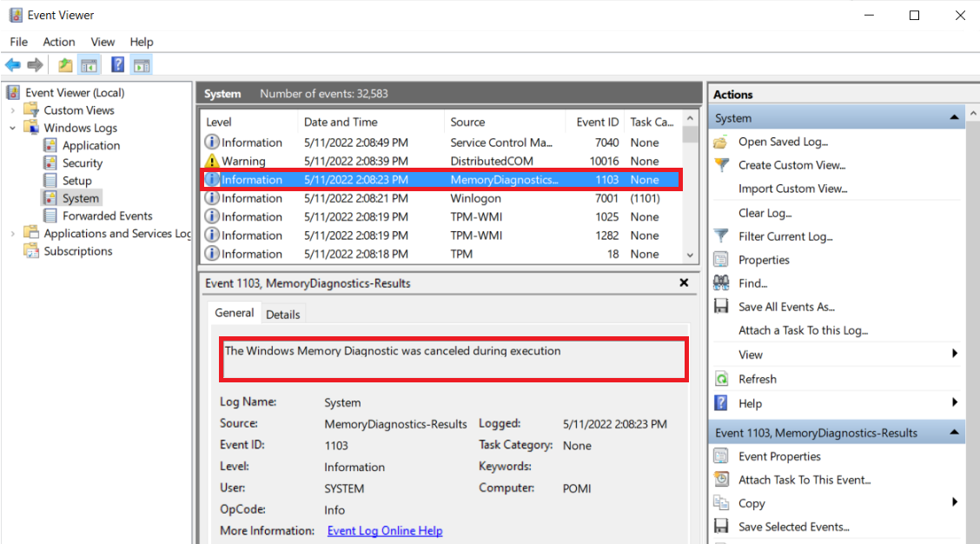The image size is (980, 544).
Task: Open the Help submenu arrow in Actions
Action: (955, 402)
